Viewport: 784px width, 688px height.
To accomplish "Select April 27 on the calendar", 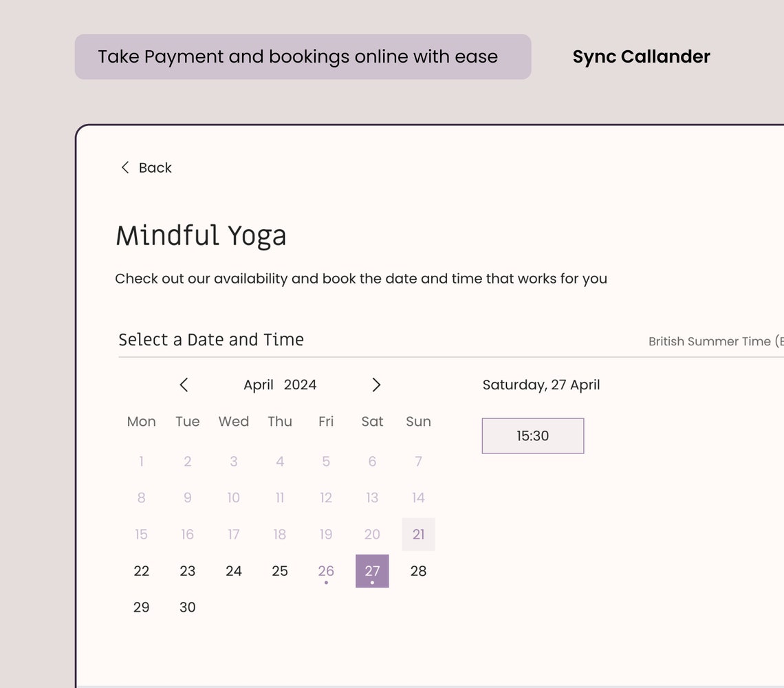I will tap(371, 571).
